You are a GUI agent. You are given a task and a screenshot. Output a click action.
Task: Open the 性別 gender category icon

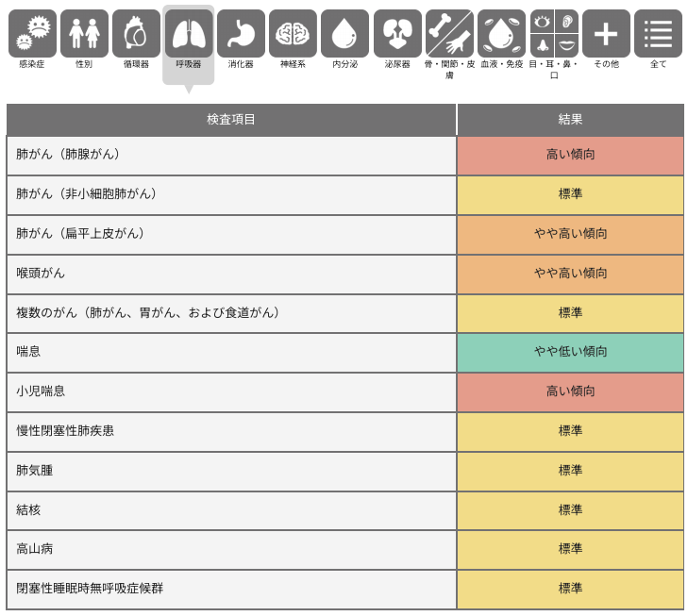click(x=84, y=34)
